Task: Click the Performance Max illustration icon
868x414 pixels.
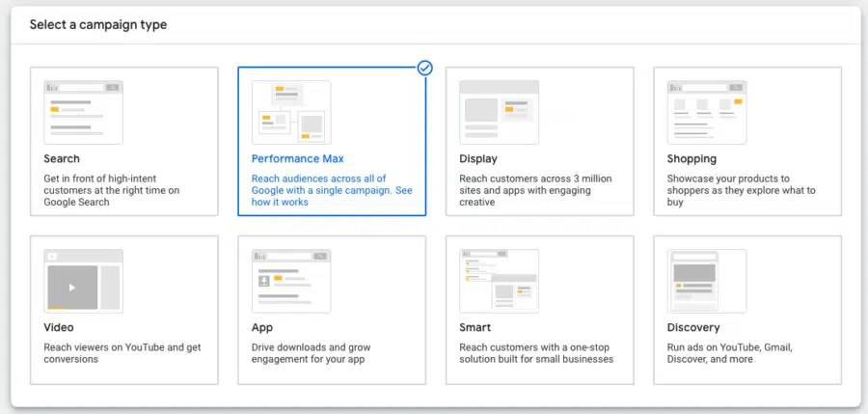Action: 291,113
